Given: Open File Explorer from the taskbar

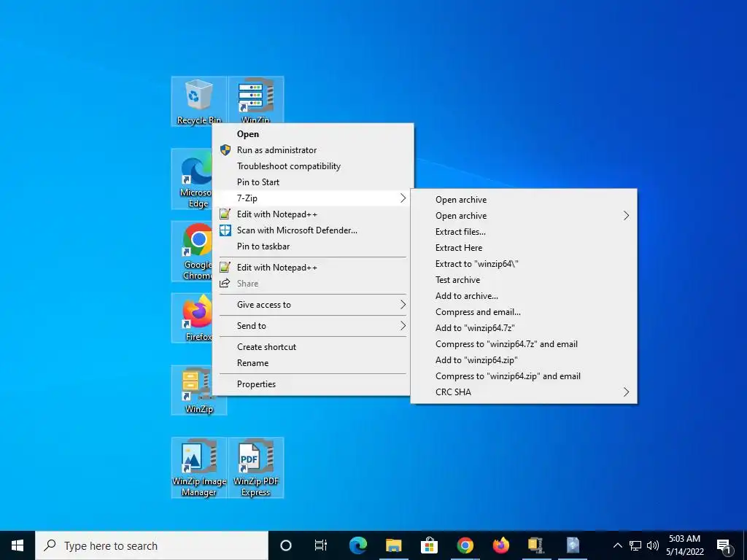Looking at the screenshot, I should pos(393,545).
